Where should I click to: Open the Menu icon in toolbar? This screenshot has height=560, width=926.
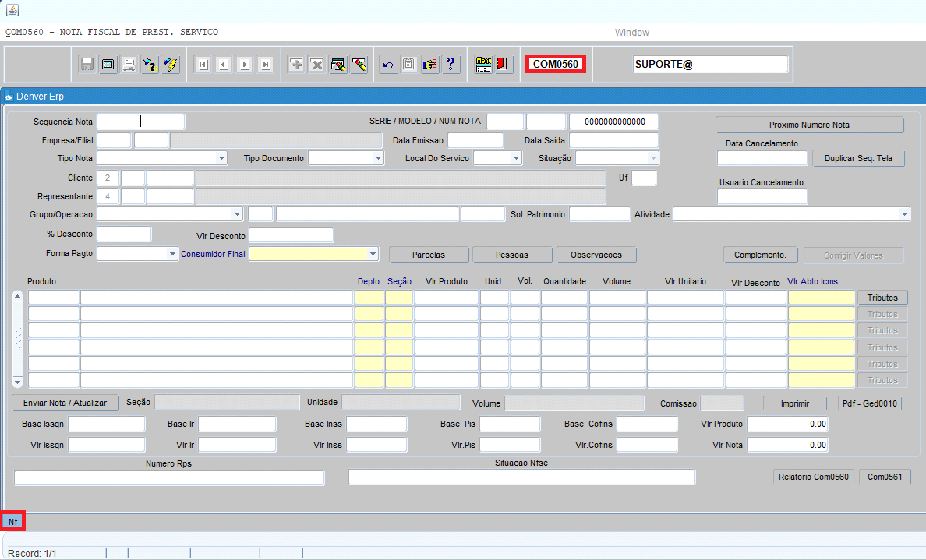coord(484,64)
